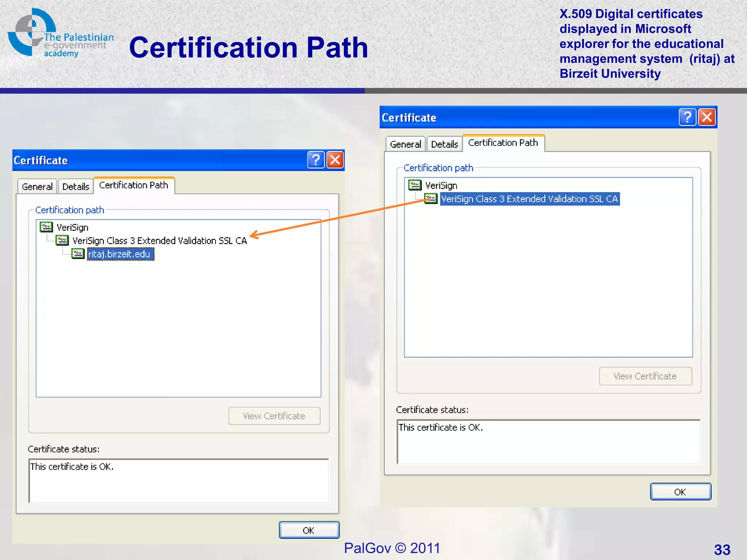Open General tab in right Certificate window
Viewport: 747px width, 560px height.
(406, 144)
